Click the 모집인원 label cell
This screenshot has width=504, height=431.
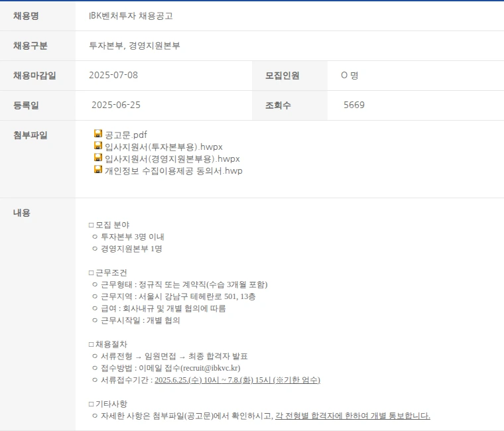pyautogui.click(x=290, y=76)
